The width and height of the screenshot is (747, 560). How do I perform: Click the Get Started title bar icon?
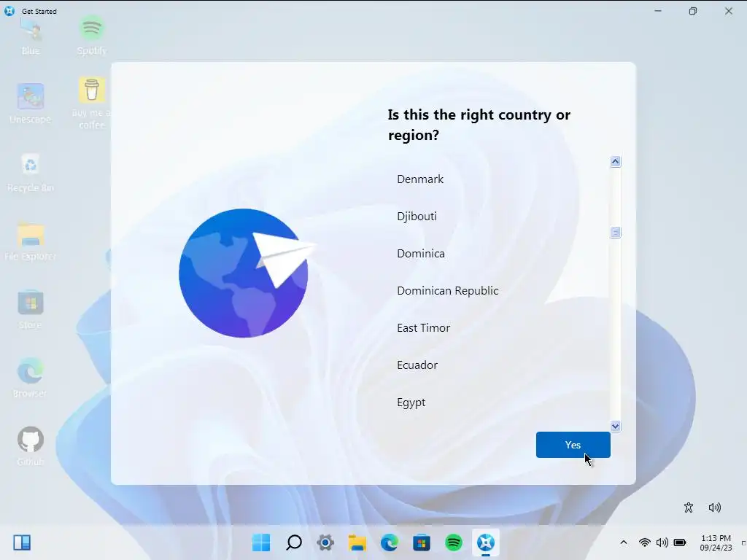click(x=9, y=10)
